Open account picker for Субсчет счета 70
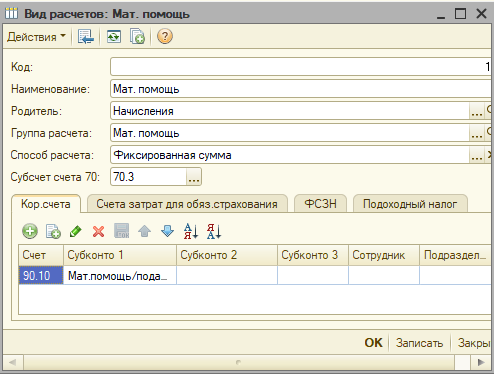 click(194, 177)
